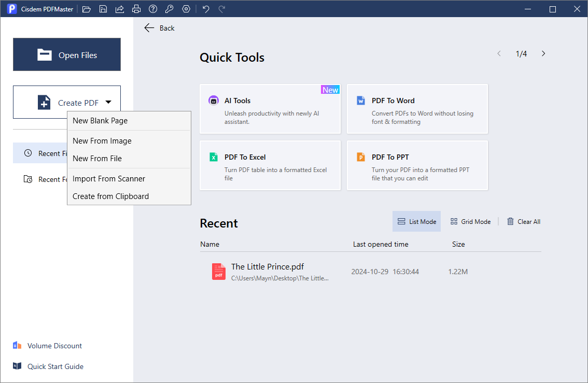This screenshot has width=588, height=383.
Task: Click the Size column header
Action: click(458, 244)
